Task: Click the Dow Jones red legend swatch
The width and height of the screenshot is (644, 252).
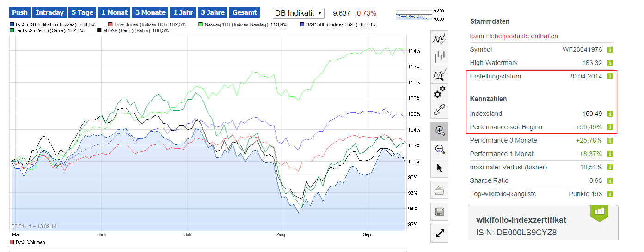Action: pyautogui.click(x=110, y=24)
